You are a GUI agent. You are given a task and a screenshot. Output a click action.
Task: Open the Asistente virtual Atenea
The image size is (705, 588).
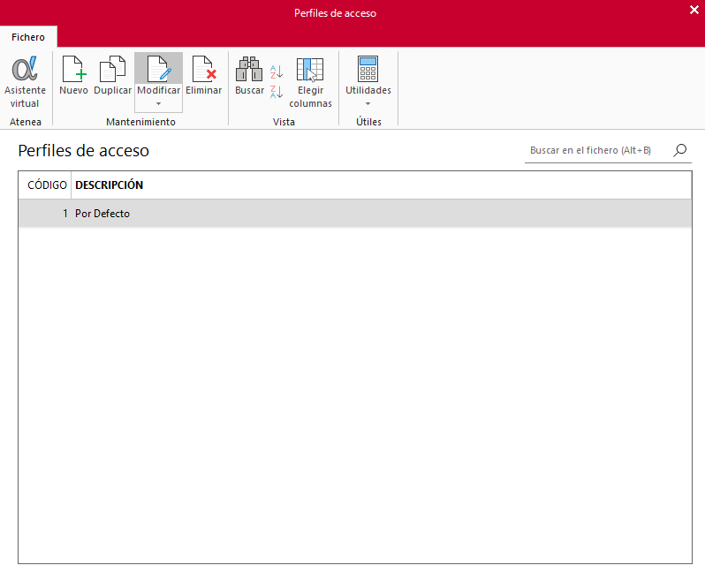25,81
